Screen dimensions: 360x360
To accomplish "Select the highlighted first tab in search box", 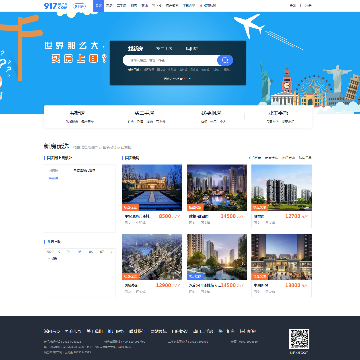I will click(x=135, y=49).
